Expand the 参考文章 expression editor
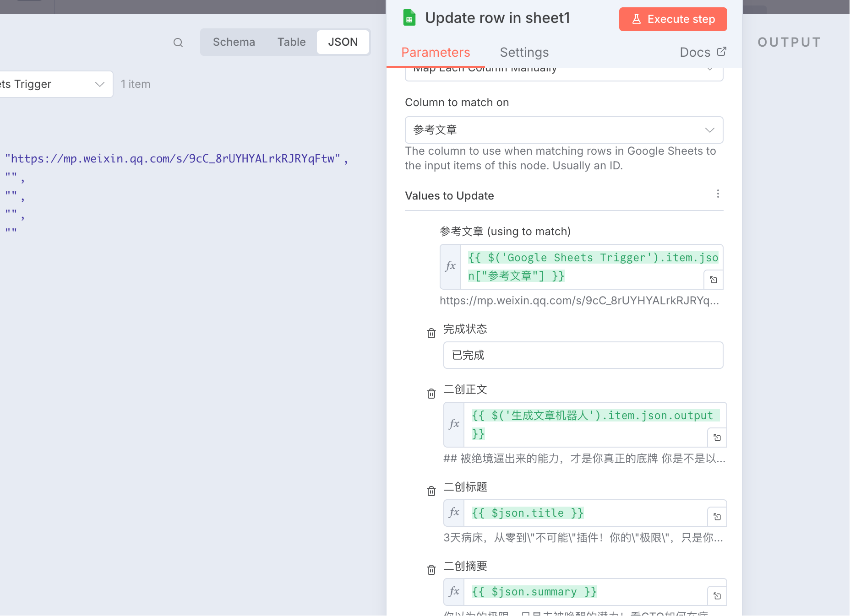Image resolution: width=850 pixels, height=616 pixels. [x=714, y=280]
